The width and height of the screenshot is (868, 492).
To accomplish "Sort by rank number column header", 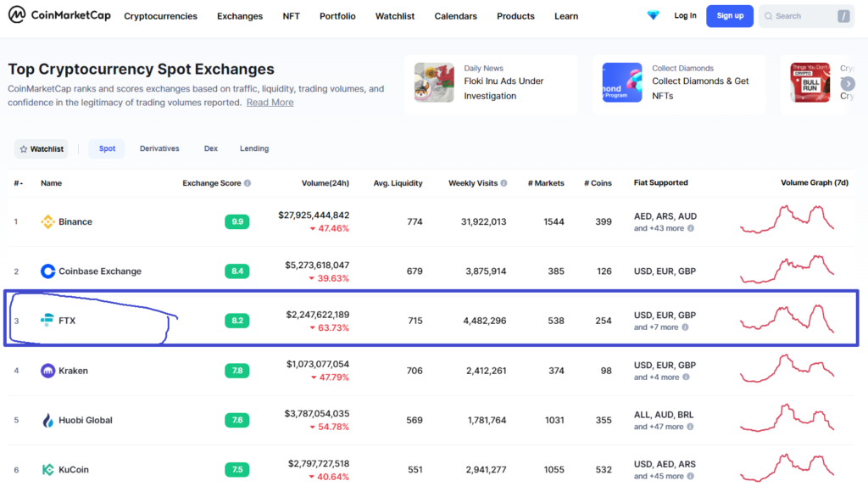I will [x=19, y=183].
